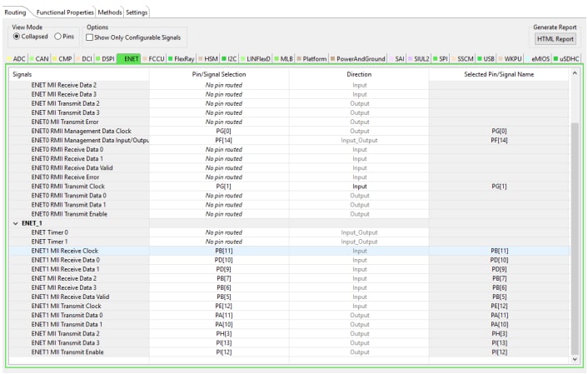Viewport: 588px width, 374px height.
Task: Switch to the uSDHC peripheral tab
Action: (569, 59)
